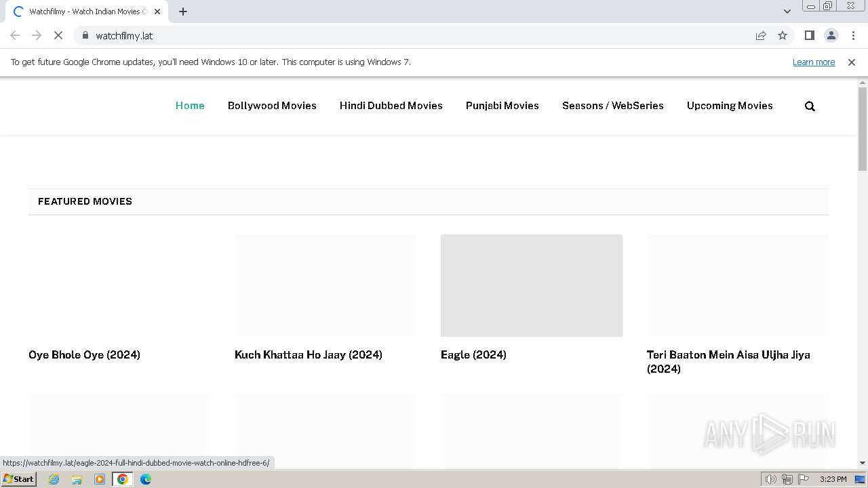Viewport: 868px width, 488px height.
Task: Launch Microsoft Edge from taskbar
Action: [146, 479]
